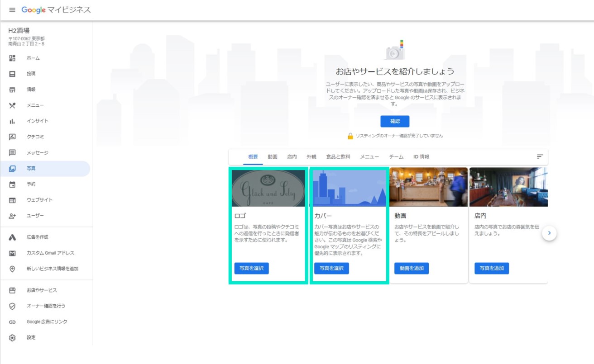Click the インサイト bar chart icon

pos(12,121)
